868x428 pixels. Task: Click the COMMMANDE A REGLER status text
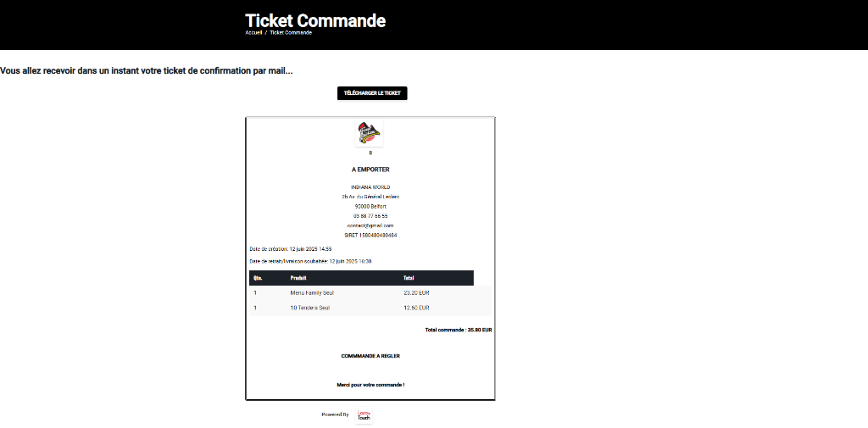point(370,356)
